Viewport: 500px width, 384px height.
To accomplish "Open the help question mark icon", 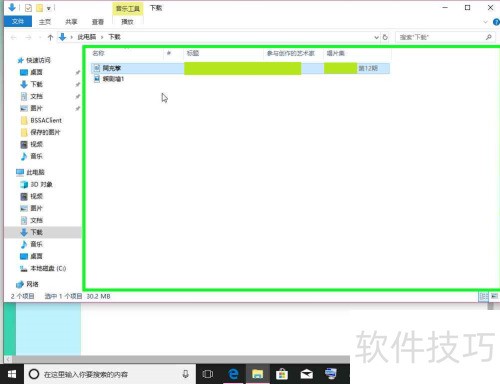I will 496,22.
